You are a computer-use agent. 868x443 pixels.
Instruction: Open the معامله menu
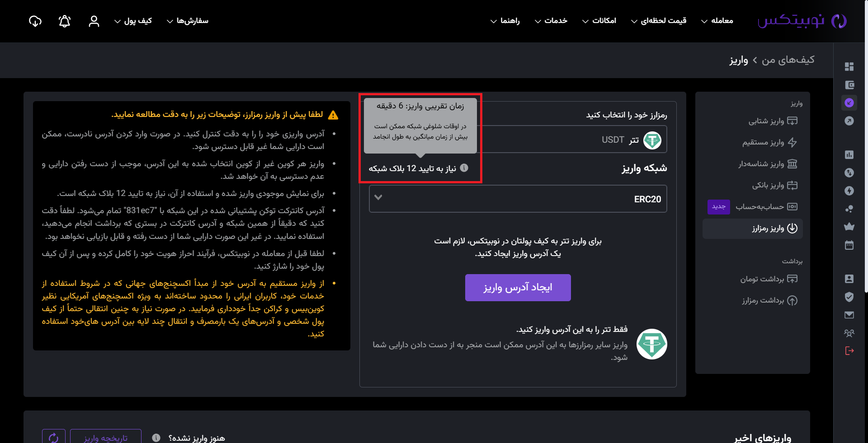pyautogui.click(x=717, y=21)
